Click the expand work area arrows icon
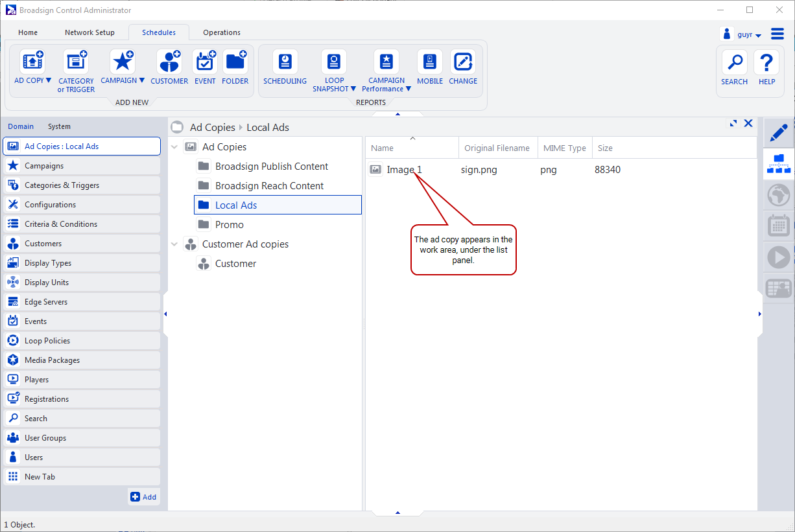This screenshot has width=795, height=532. point(733,123)
